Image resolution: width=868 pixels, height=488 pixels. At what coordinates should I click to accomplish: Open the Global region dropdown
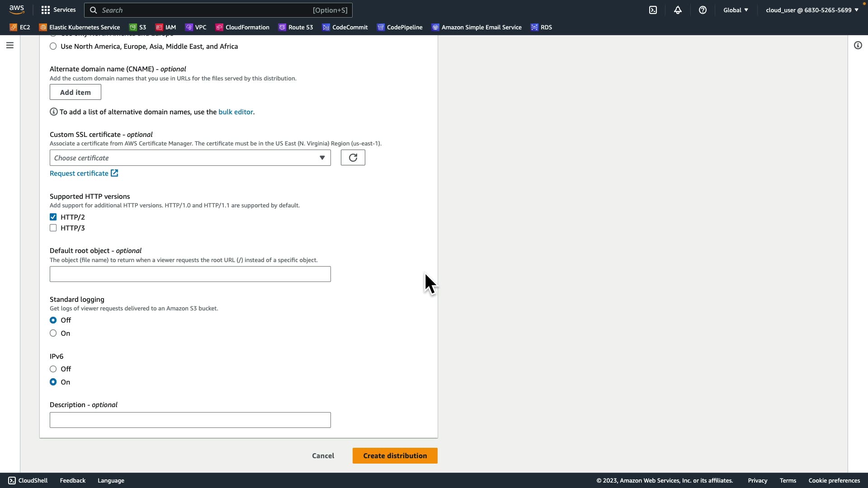(x=736, y=10)
